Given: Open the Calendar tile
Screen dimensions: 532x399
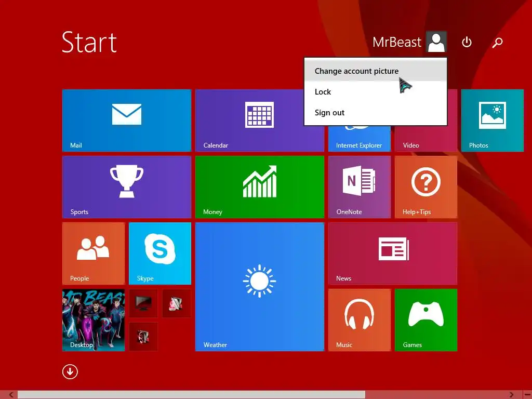Looking at the screenshot, I should pyautogui.click(x=250, y=121).
